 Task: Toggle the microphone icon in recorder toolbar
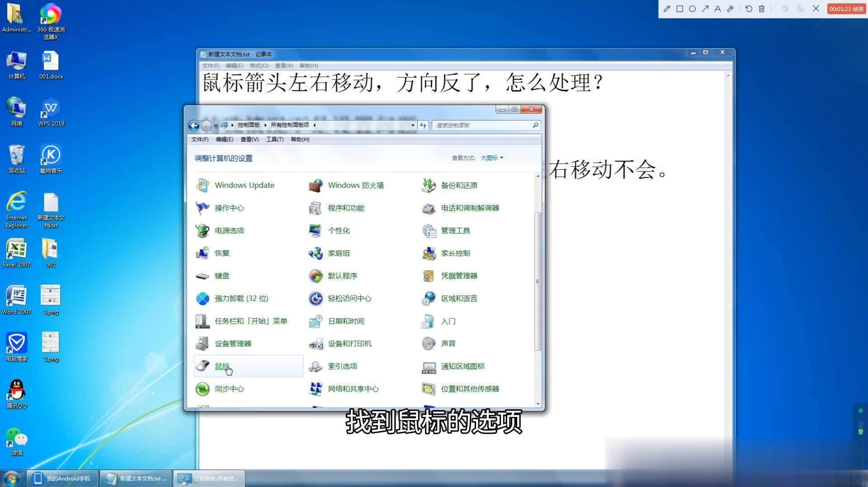[800, 9]
